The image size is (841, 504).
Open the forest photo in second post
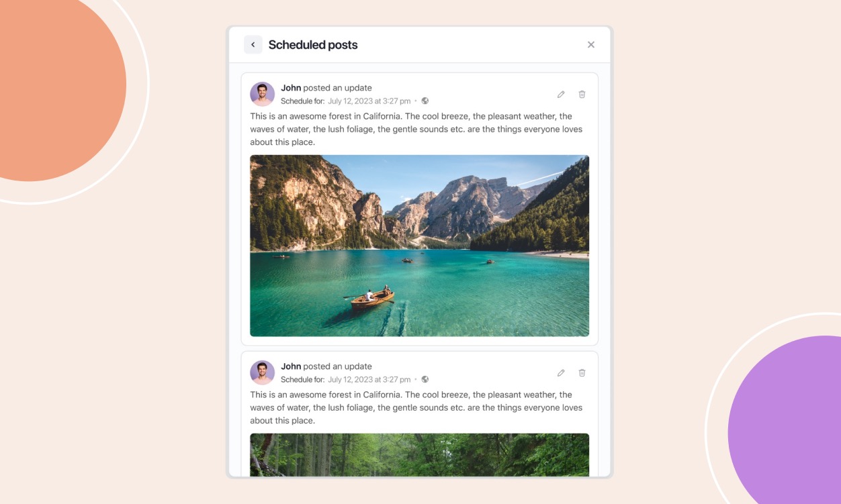coord(420,455)
